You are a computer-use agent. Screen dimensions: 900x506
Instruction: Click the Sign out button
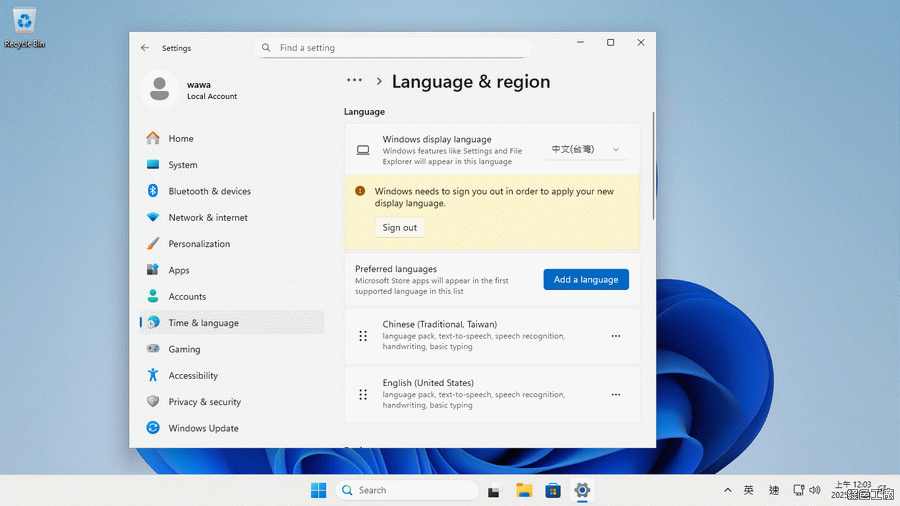tap(399, 228)
